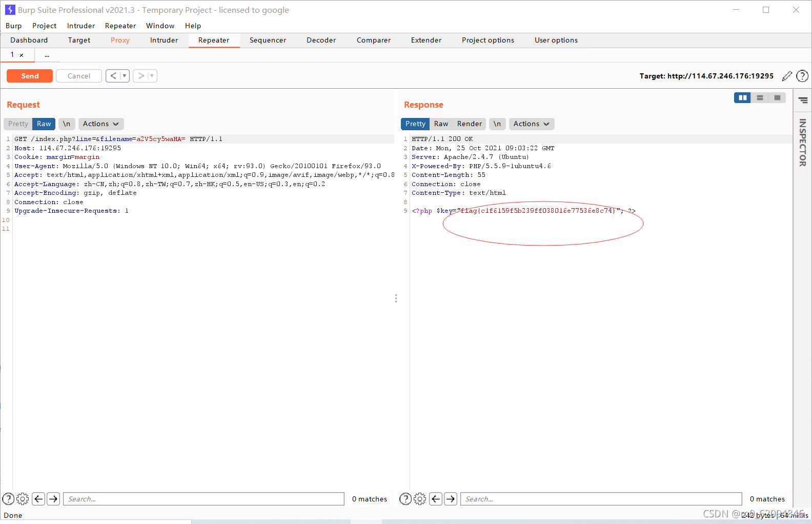Open the Window menu
This screenshot has height=524, width=812.
(160, 26)
